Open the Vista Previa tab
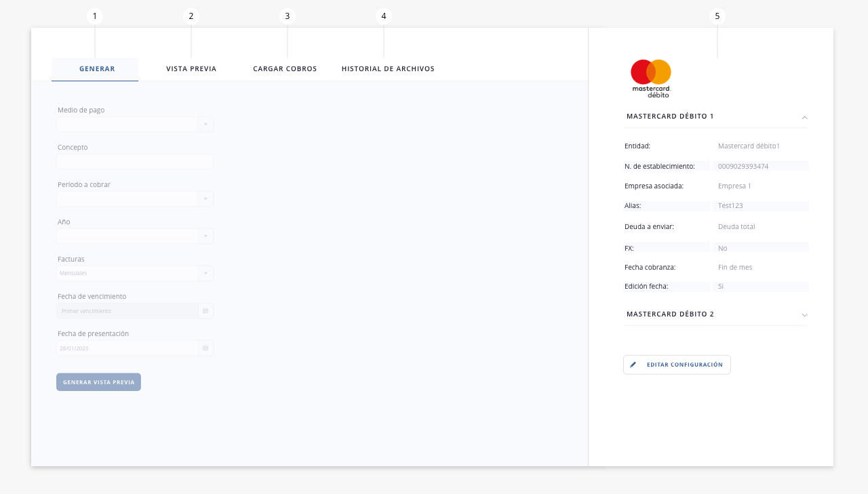The image size is (868, 494). pyautogui.click(x=191, y=69)
